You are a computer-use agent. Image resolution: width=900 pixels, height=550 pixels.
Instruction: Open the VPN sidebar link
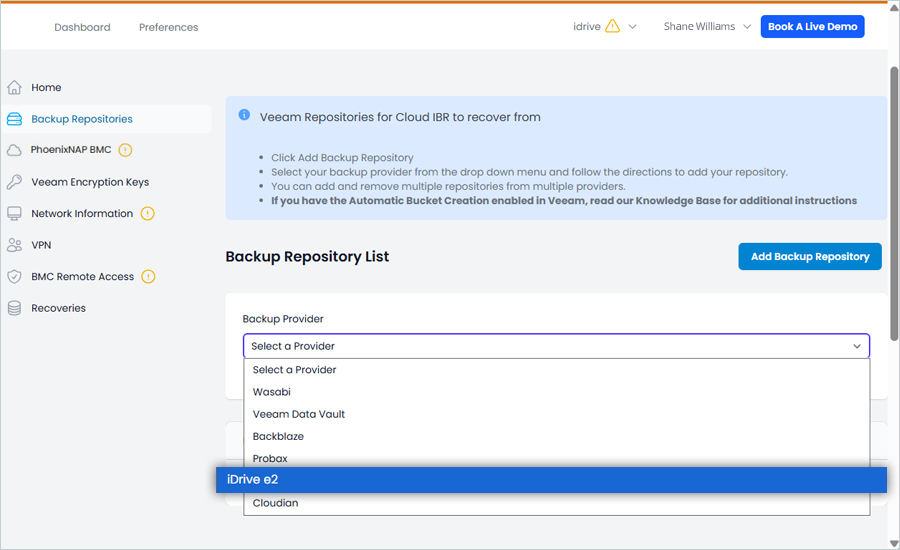41,245
